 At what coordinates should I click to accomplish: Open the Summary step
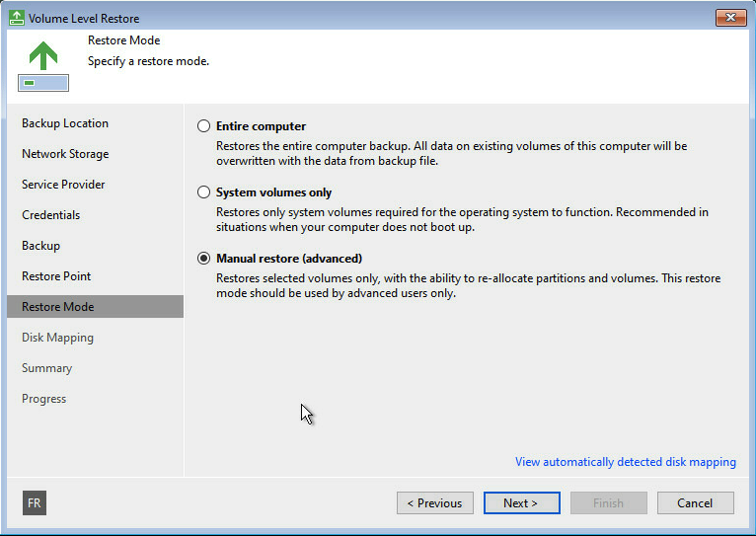46,368
